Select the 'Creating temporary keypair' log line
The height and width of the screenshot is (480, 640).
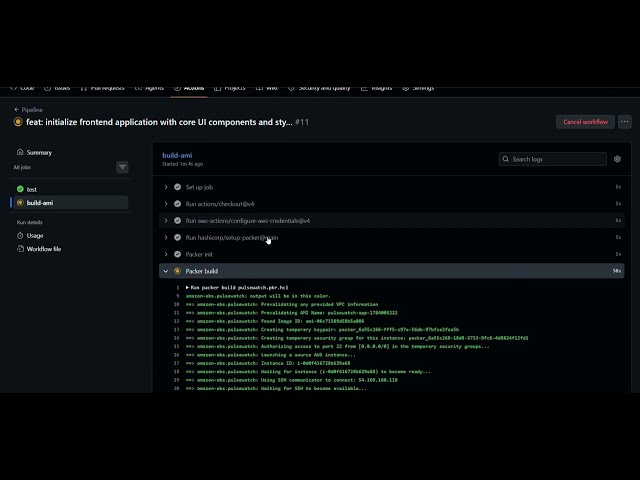point(322,329)
